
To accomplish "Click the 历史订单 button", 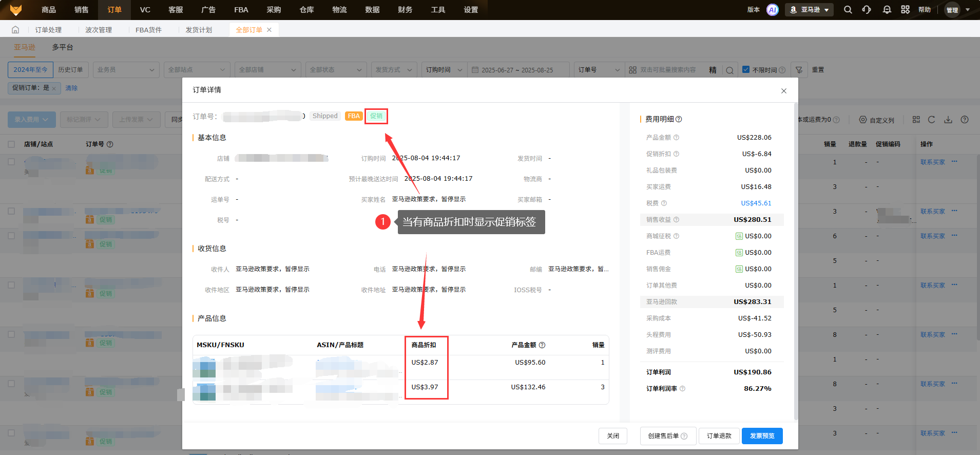I will tap(70, 70).
